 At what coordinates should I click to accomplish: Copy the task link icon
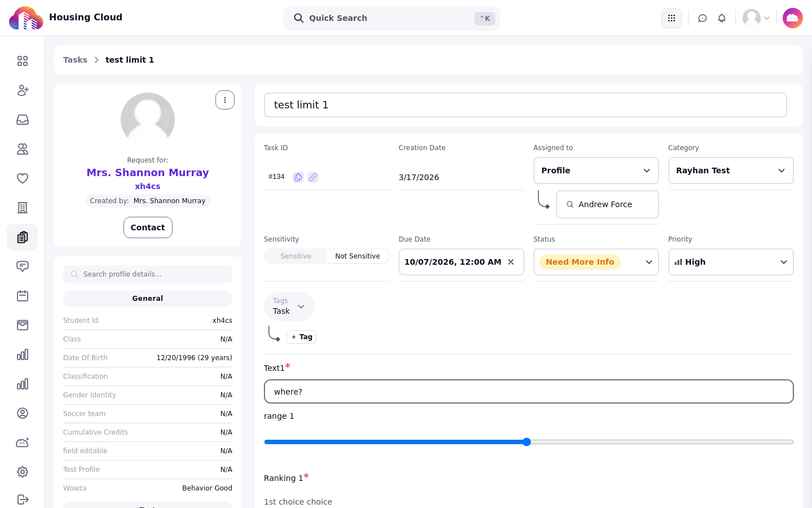coord(313,177)
